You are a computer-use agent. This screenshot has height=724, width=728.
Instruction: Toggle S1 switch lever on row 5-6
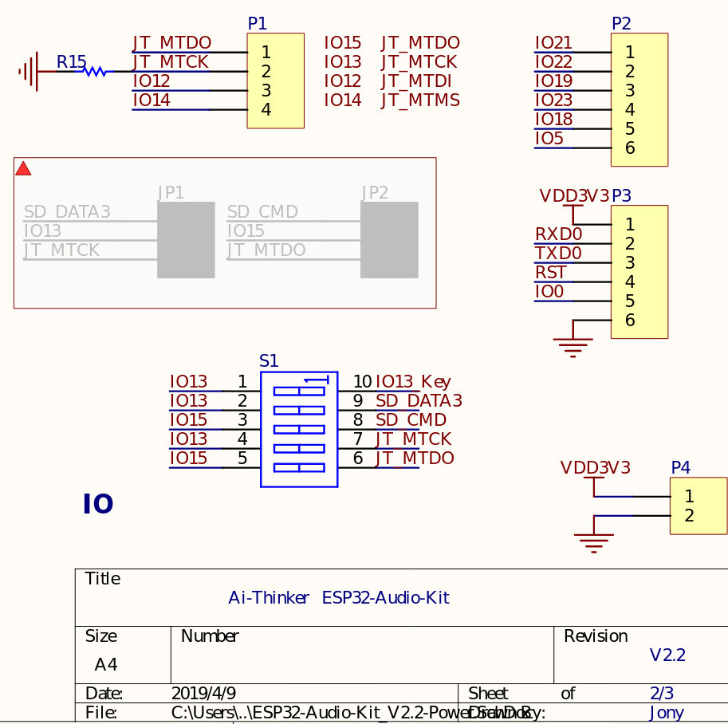pos(299,468)
